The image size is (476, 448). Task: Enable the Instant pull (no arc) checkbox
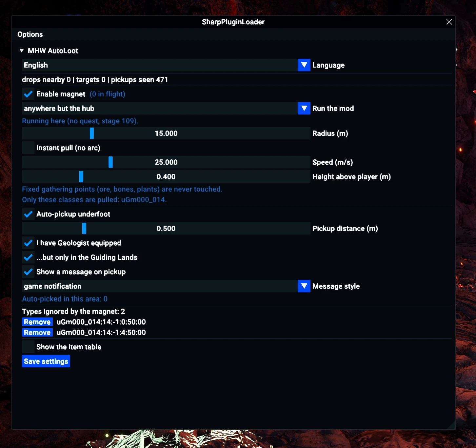(28, 148)
